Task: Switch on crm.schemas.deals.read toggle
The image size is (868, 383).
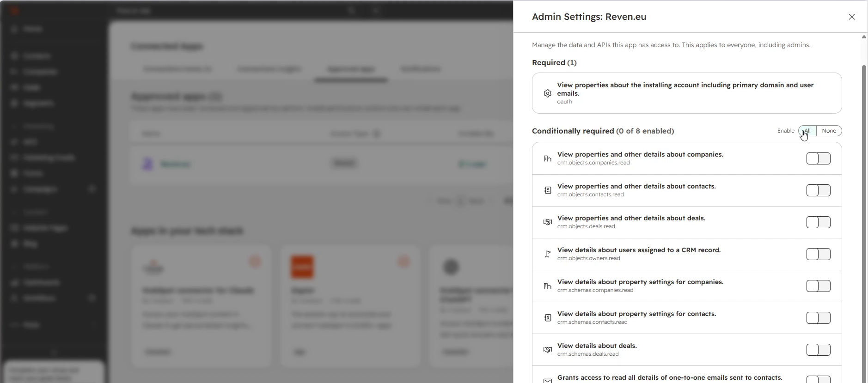Action: tap(819, 350)
